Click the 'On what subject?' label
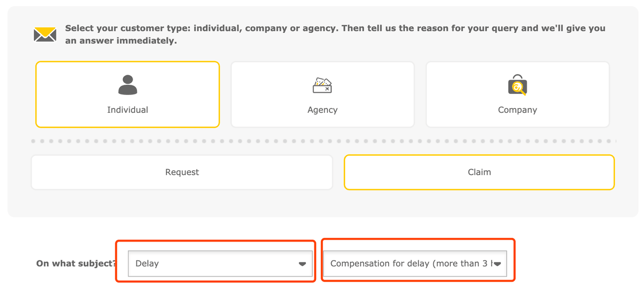 click(x=76, y=264)
